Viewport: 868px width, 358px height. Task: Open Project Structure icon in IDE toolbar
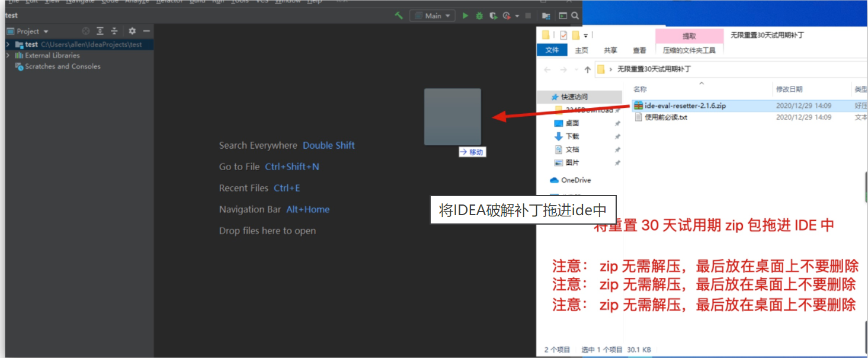(x=546, y=16)
